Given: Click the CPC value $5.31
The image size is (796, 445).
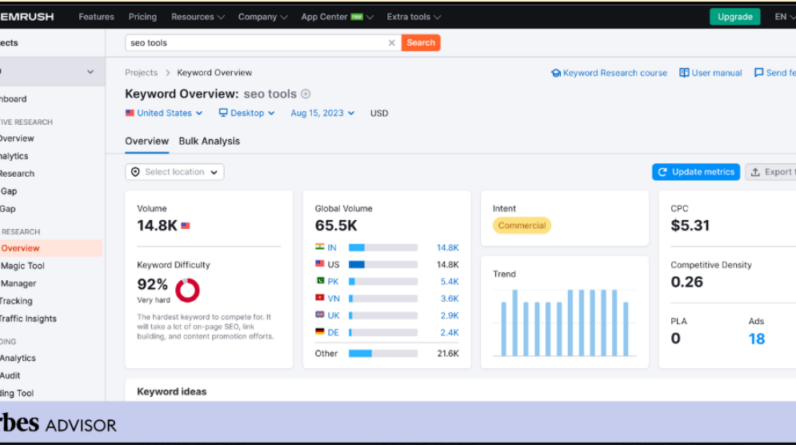Looking at the screenshot, I should (690, 225).
